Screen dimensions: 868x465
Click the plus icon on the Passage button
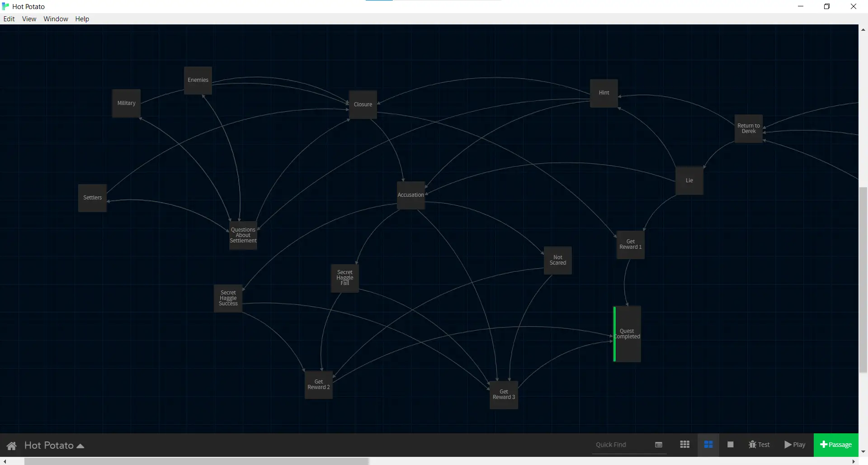coord(824,444)
